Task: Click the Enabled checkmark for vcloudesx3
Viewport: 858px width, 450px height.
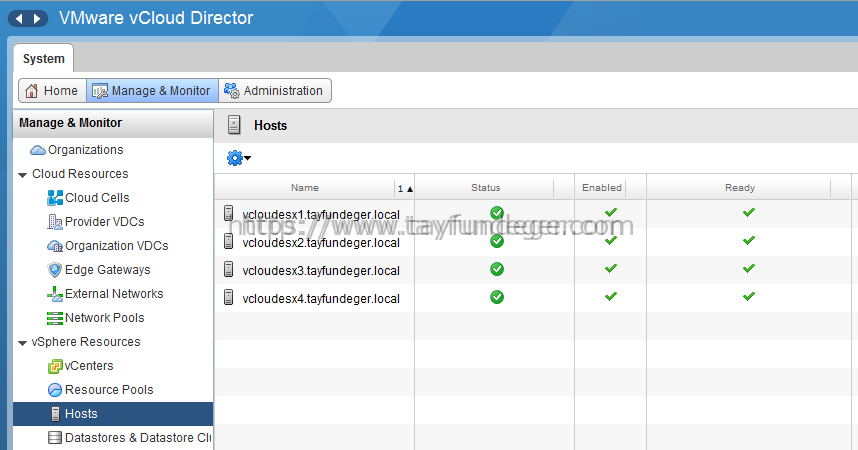Action: pyautogui.click(x=611, y=268)
